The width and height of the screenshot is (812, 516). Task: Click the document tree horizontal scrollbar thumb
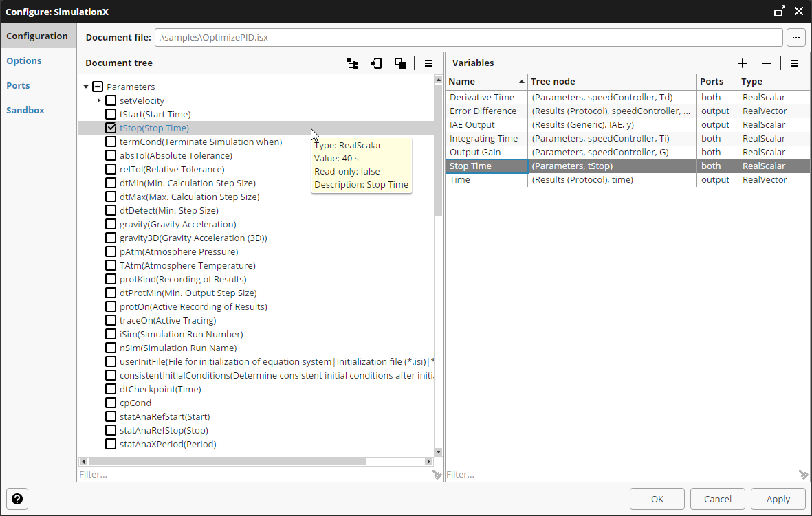(x=228, y=461)
